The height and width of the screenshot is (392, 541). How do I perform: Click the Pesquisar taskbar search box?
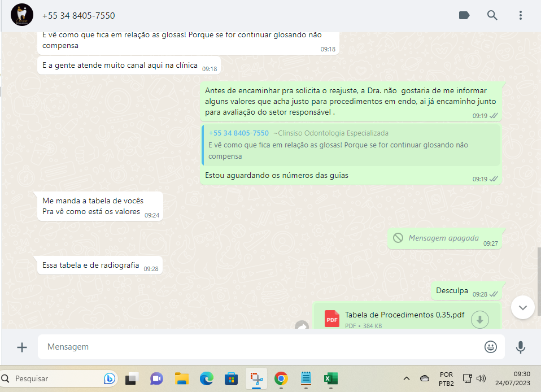click(59, 378)
